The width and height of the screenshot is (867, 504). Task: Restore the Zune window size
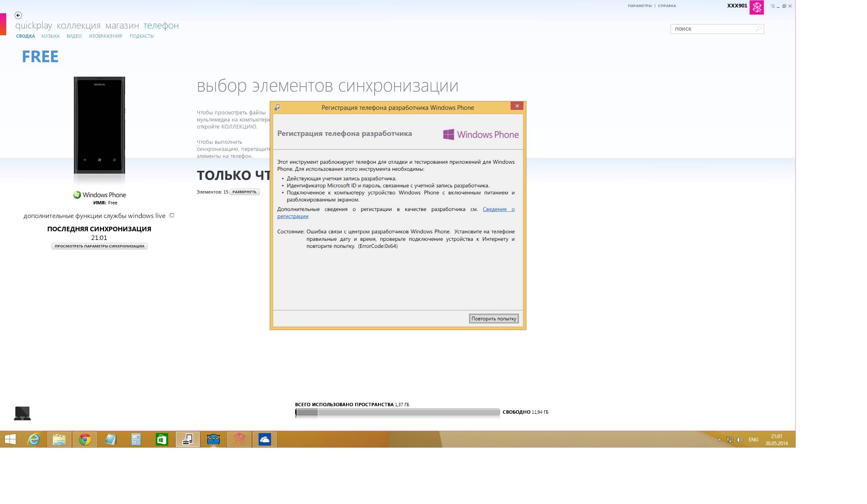coord(784,6)
